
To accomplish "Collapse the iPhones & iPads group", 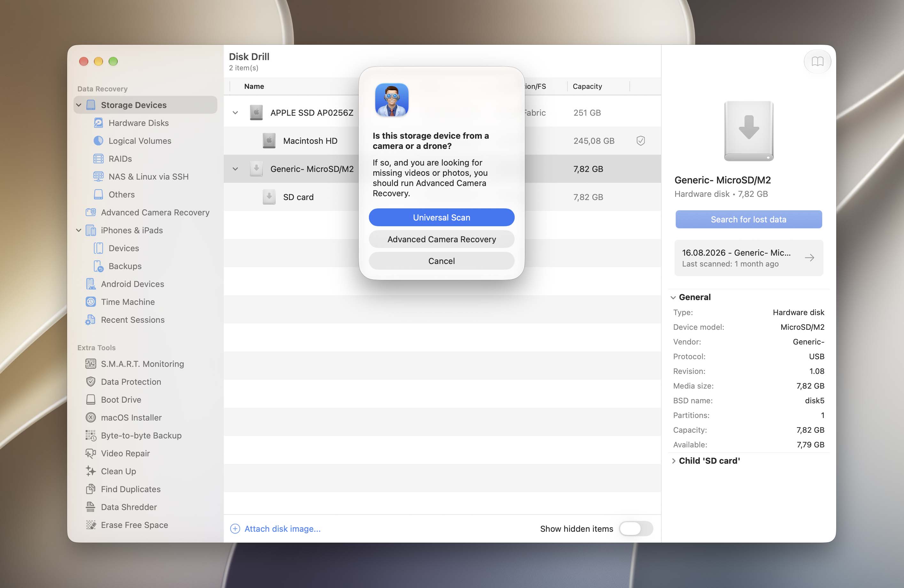I will click(x=79, y=230).
